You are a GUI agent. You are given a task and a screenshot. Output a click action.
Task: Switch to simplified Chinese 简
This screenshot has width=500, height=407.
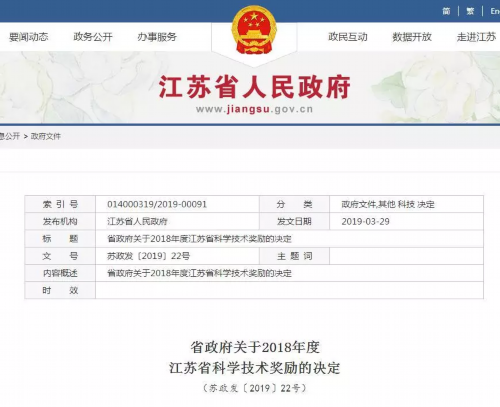tap(446, 11)
